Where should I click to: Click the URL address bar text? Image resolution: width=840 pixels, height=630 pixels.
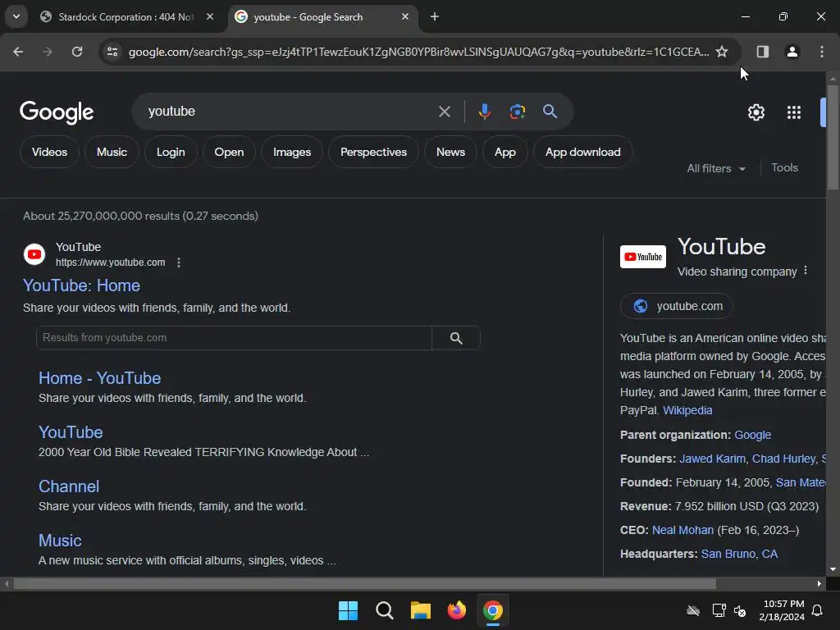[x=418, y=52]
